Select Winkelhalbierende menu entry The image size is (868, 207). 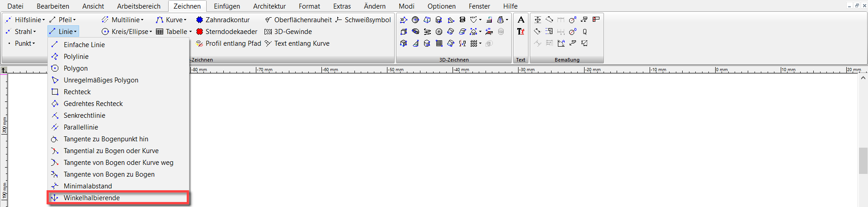coord(118,198)
